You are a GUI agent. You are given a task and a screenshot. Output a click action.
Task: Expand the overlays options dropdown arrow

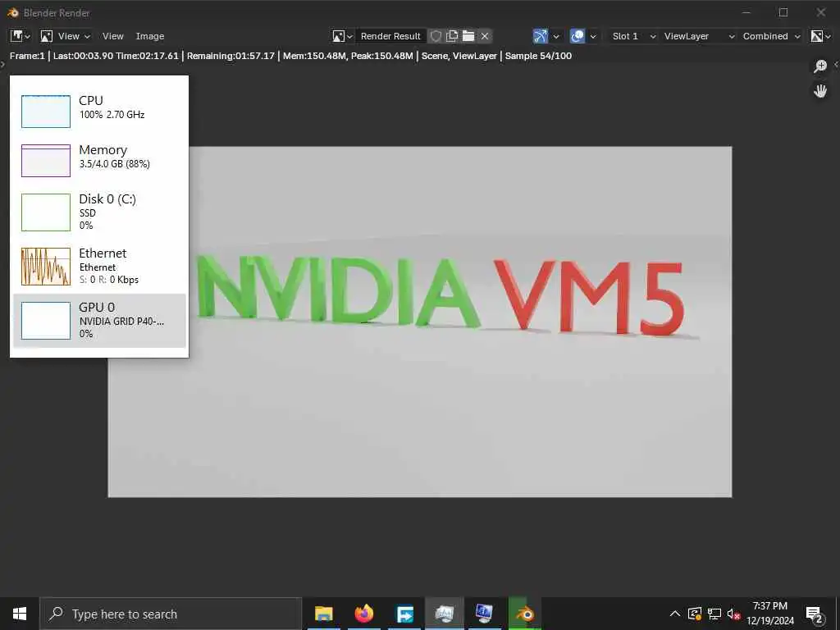593,36
